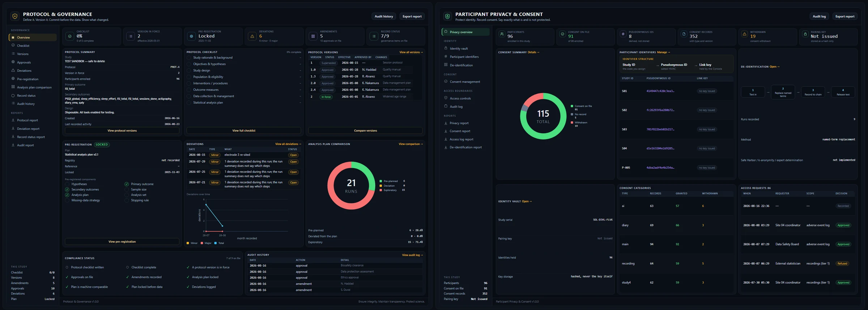Screen dimensions: 868x310
Task: Click the Pairing Key lock icon
Action: click(805, 34)
